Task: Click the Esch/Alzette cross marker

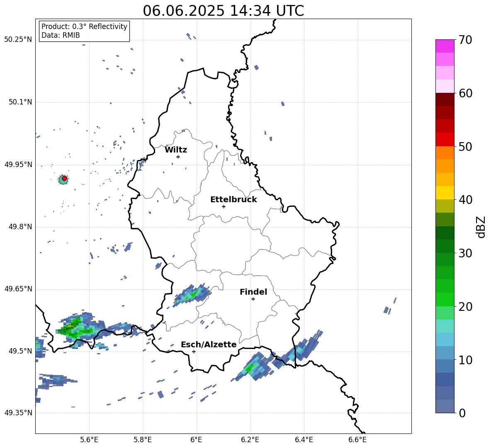Action: 194,351
